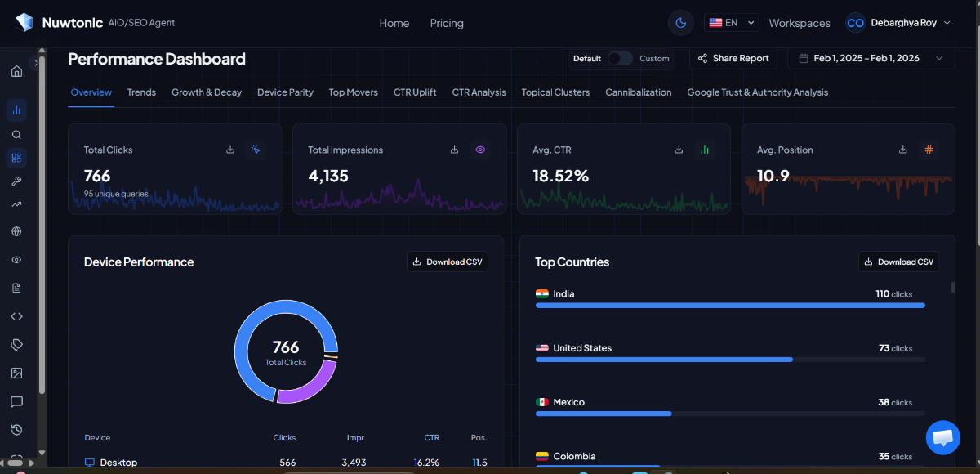
Task: Open the home icon in the sidebar
Action: point(16,71)
